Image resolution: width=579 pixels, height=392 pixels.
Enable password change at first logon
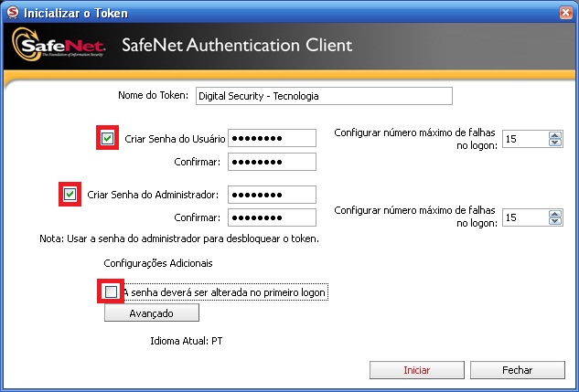pos(111,291)
